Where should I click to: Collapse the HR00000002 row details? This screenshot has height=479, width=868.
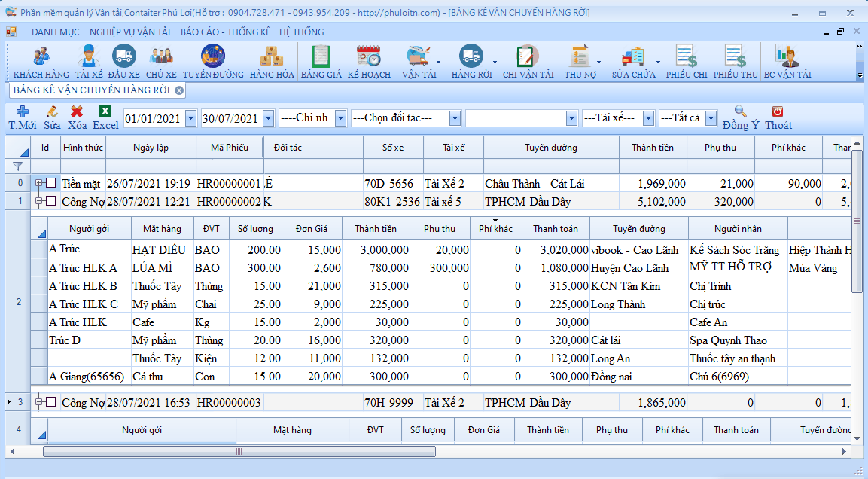[38, 201]
